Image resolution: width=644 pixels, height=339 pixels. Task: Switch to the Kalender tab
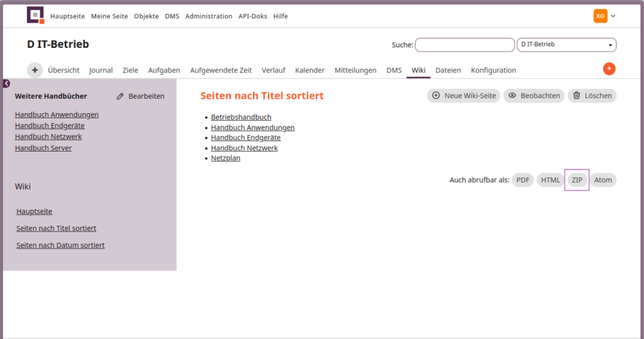tap(309, 70)
